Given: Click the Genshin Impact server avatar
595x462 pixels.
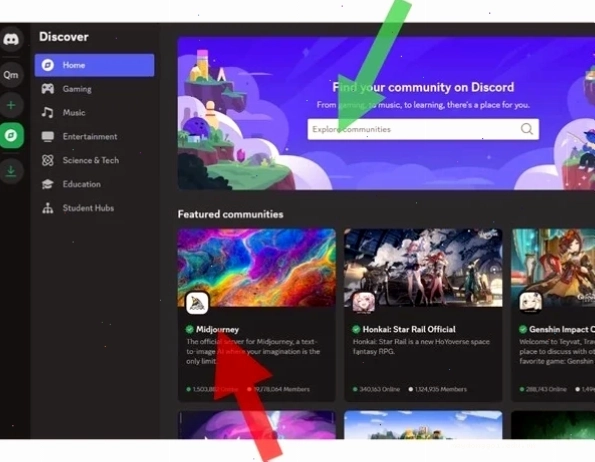Looking at the screenshot, I should (530, 303).
